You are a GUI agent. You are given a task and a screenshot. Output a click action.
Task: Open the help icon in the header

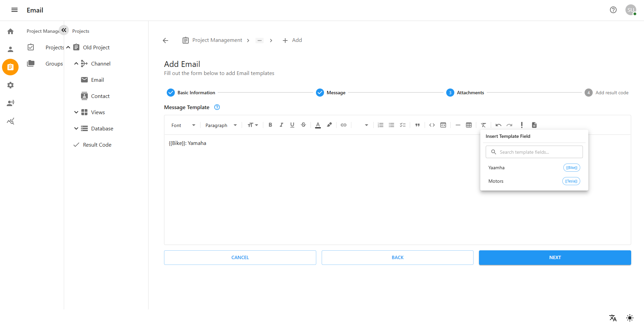coord(613,10)
